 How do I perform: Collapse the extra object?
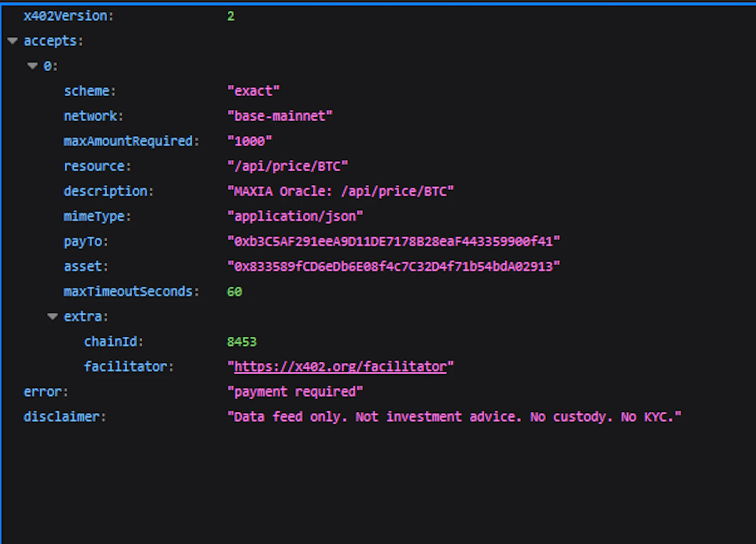[52, 316]
